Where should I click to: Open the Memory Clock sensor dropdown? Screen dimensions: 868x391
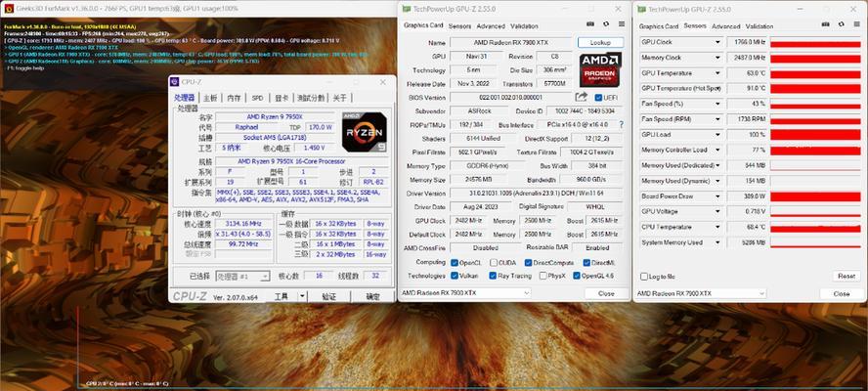pos(718,58)
